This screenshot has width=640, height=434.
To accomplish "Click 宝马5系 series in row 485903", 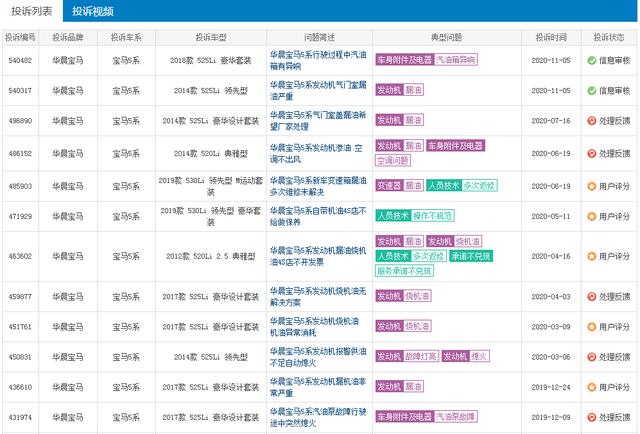I will pyautogui.click(x=126, y=186).
